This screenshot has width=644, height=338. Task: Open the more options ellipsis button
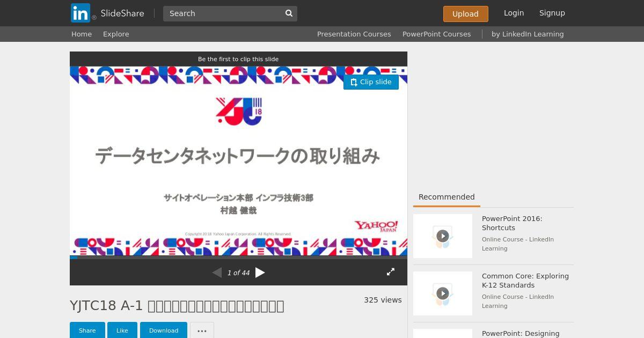(x=202, y=330)
